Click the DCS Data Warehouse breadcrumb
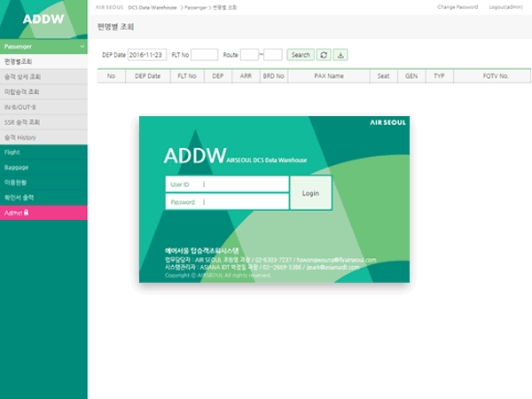Screen dimensions: 532x399 pyautogui.click(x=153, y=7)
